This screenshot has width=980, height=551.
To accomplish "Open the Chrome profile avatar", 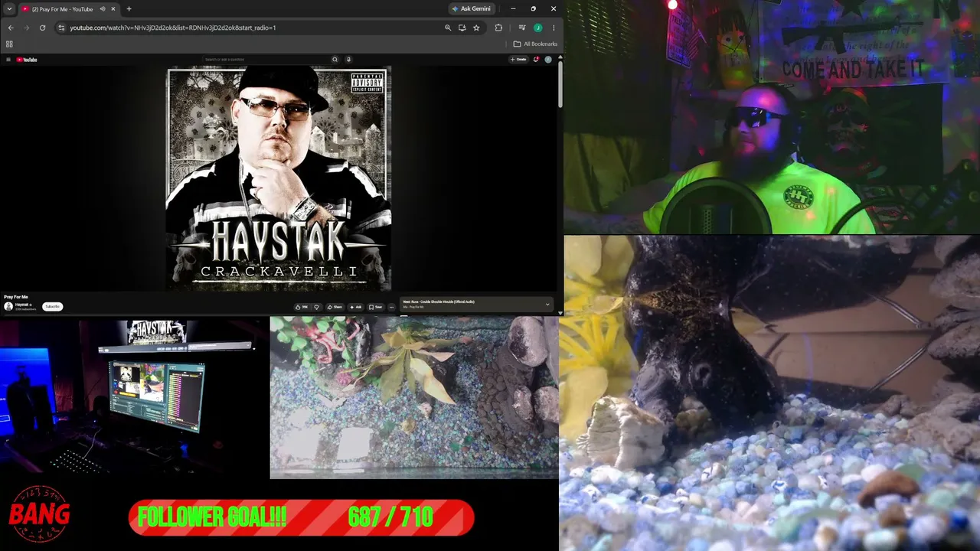I will coord(538,28).
